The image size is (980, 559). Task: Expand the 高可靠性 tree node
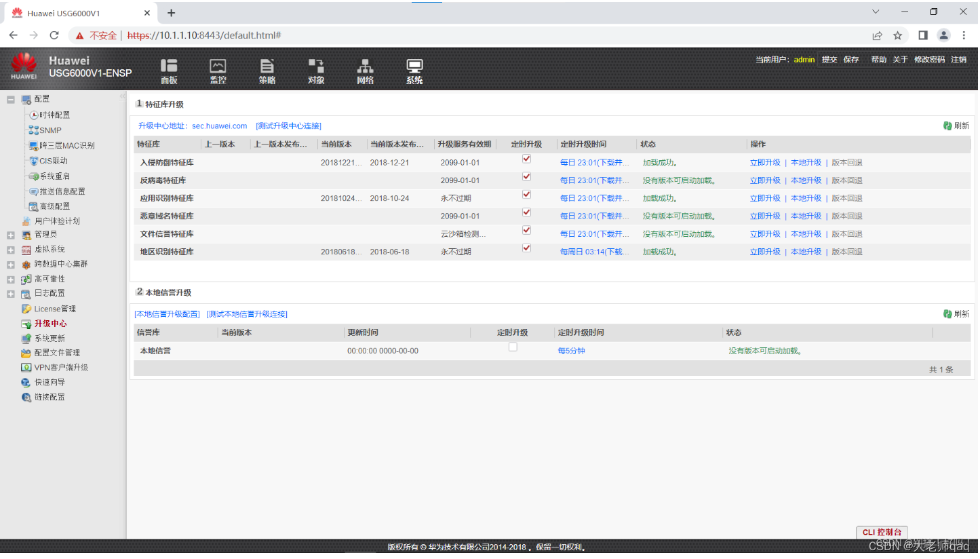11,279
